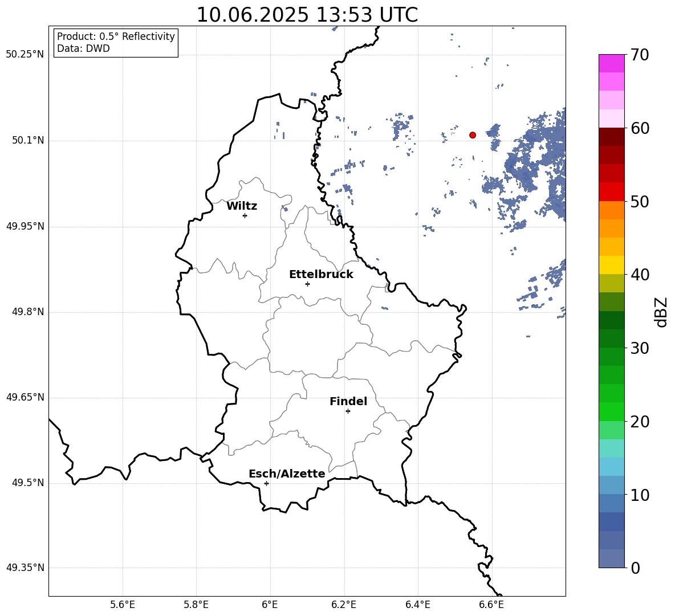Click the Data: DWD text
The image size is (675, 616).
click(83, 48)
